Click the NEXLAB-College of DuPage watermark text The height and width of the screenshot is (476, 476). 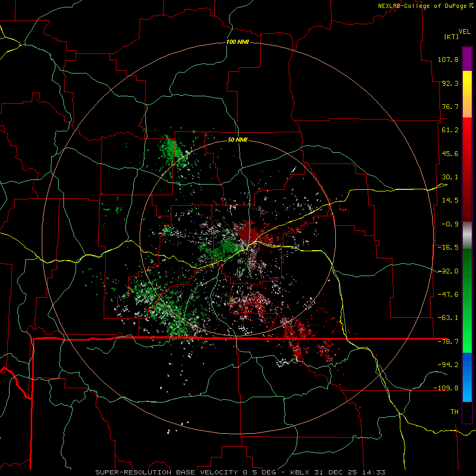pyautogui.click(x=425, y=6)
